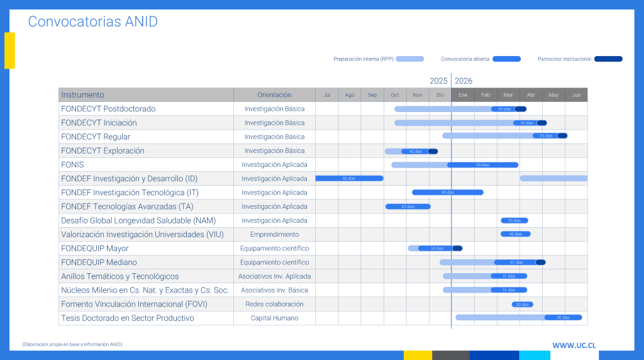
Task: Click the Convocatorias ANID slide title
Action: 92,22
